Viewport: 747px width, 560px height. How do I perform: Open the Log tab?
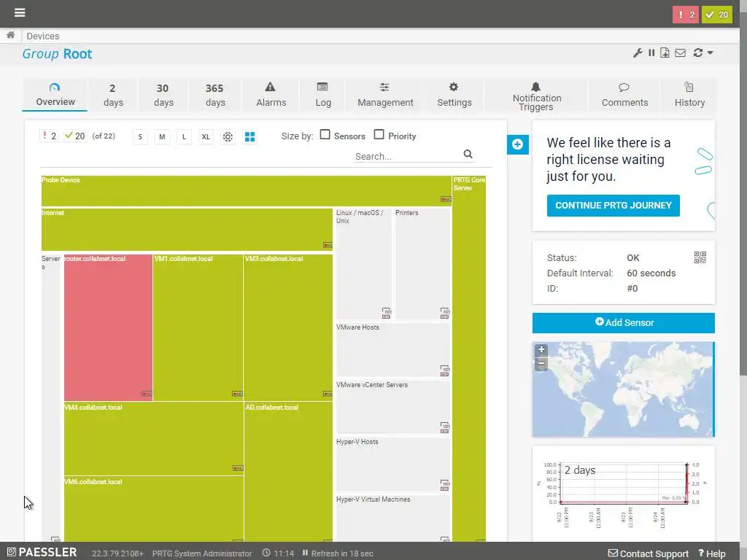(322, 96)
